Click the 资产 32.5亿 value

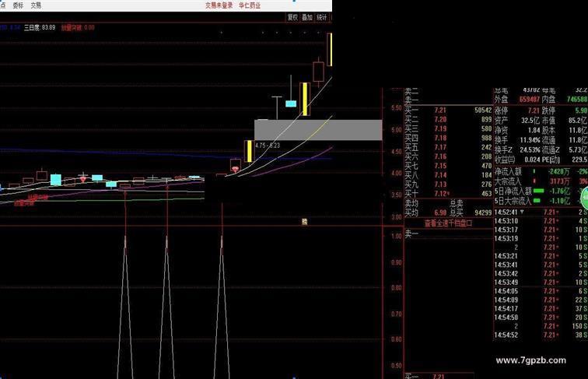[530, 121]
